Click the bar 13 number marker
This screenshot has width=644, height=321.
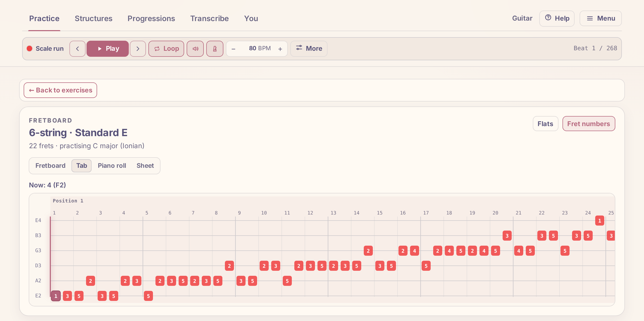pyautogui.click(x=333, y=213)
